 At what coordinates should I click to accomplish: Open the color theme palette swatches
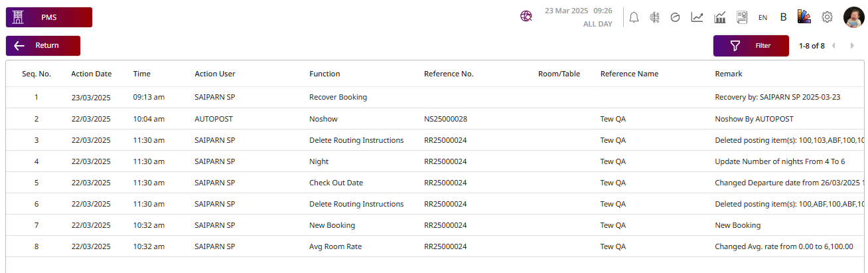804,17
